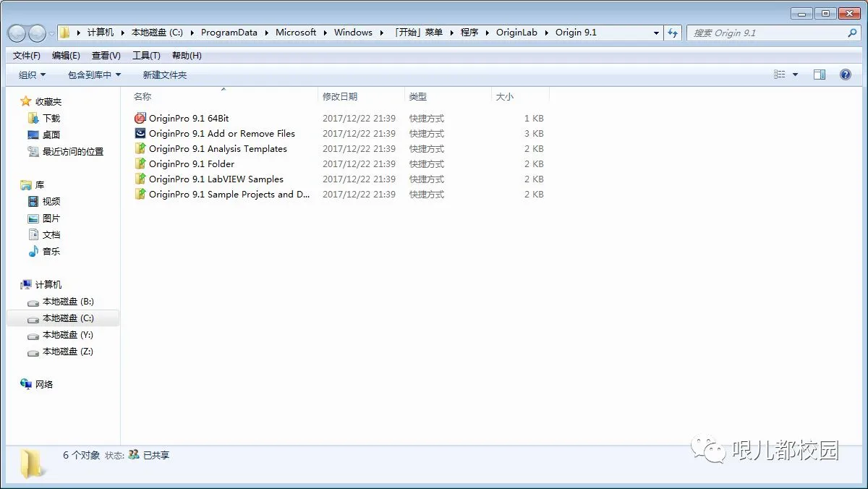
Task: Expand the arrow after ProgramData in address bar
Action: [266, 33]
